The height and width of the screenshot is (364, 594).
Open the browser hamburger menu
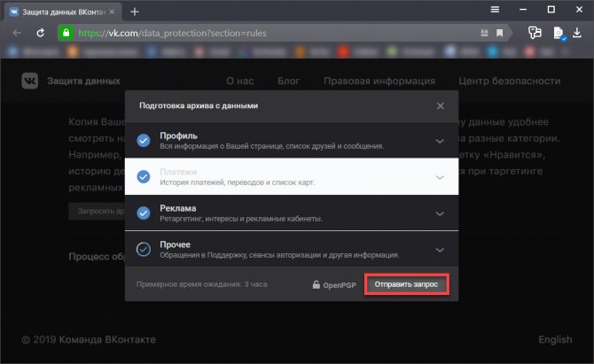pos(495,10)
